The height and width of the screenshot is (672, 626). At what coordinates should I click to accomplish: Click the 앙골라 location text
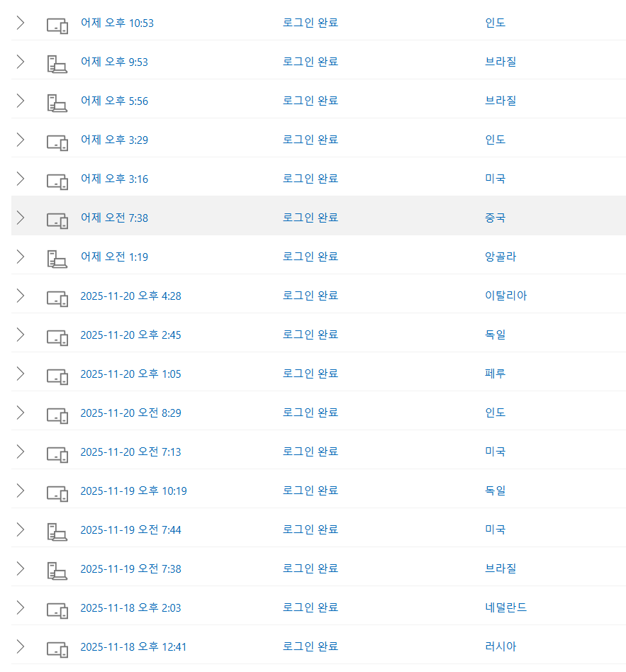[x=501, y=257]
